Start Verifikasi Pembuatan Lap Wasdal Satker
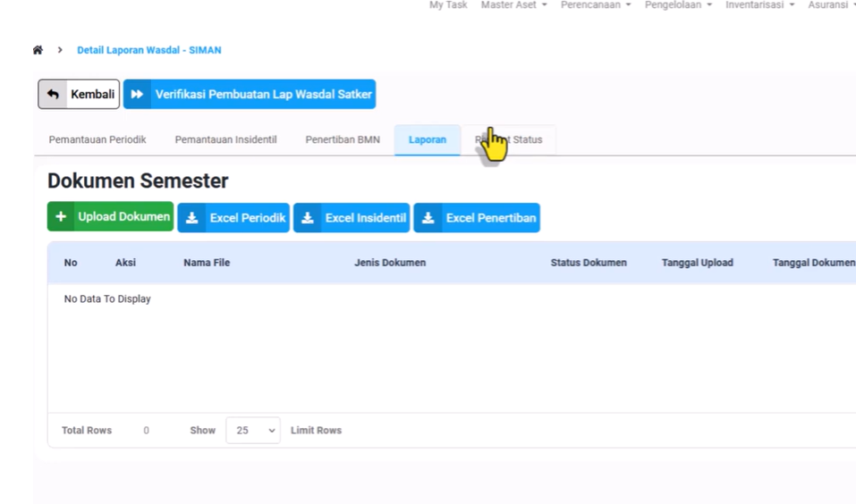The height and width of the screenshot is (504, 856). coord(250,94)
